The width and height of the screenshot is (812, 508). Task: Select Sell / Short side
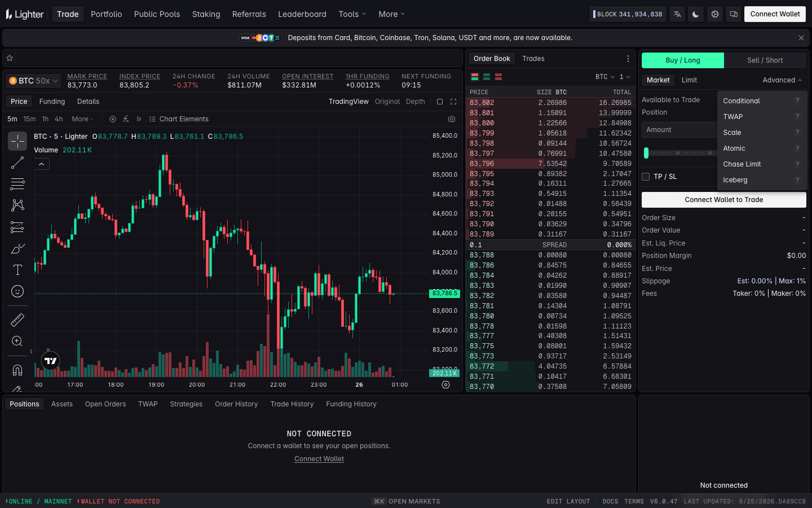coord(765,60)
